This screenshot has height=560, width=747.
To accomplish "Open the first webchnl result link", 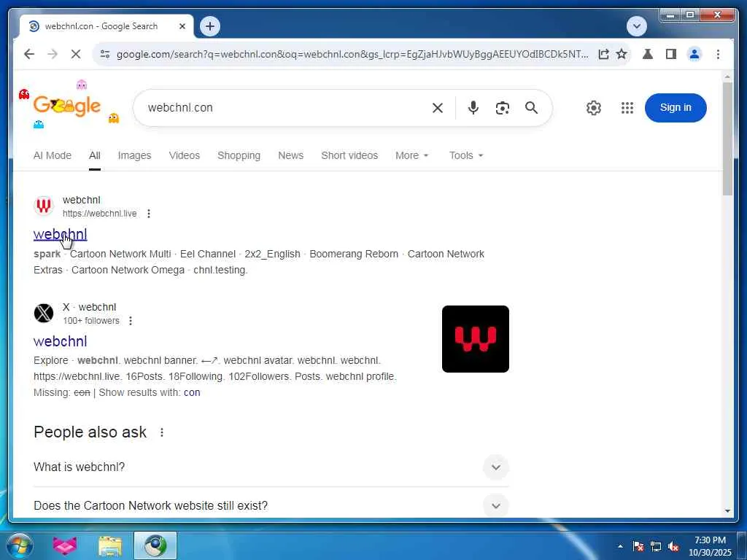I will coord(60,234).
